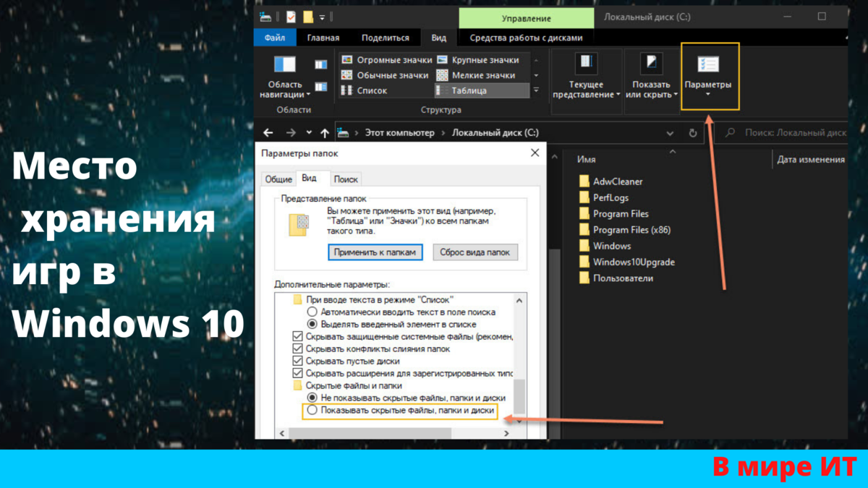Click the quick access new folder icon
This screenshot has height=488, width=868.
[x=308, y=16]
